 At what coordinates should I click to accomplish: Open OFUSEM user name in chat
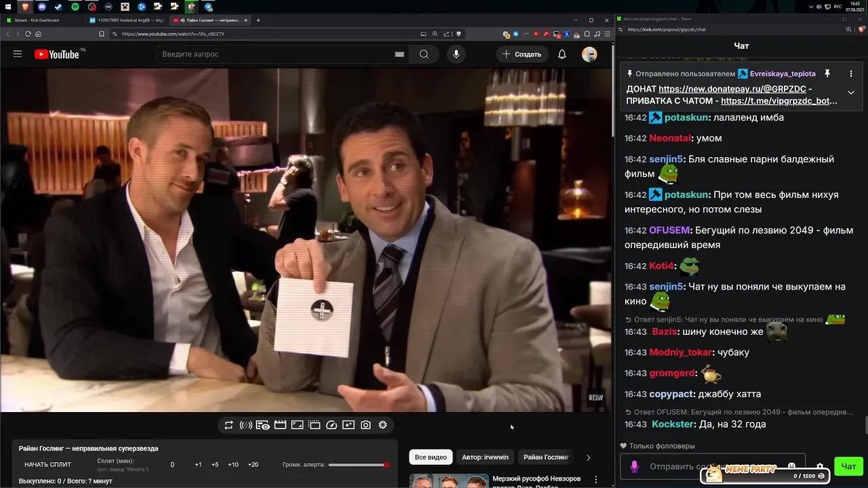[x=669, y=230]
